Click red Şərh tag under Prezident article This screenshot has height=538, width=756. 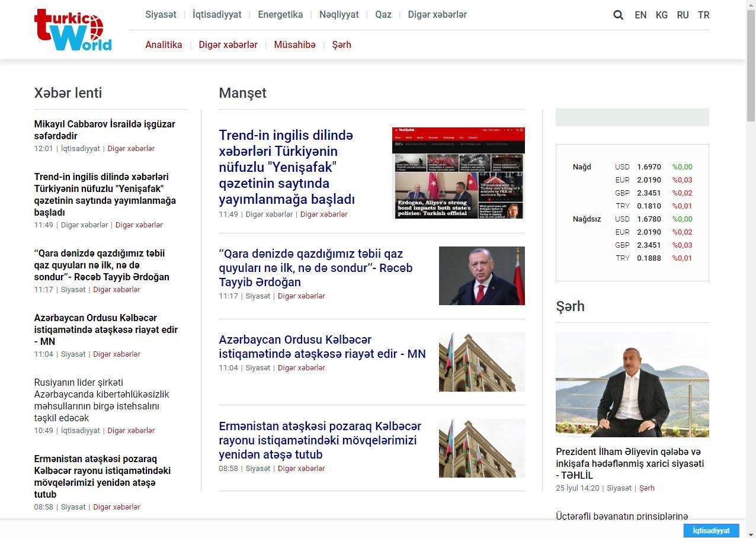point(647,488)
